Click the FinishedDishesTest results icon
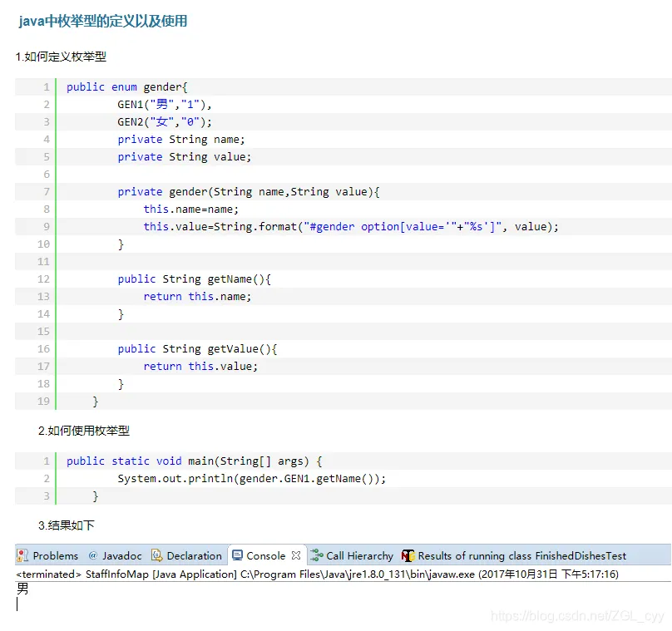Viewport: 672px width, 631px height. (408, 555)
